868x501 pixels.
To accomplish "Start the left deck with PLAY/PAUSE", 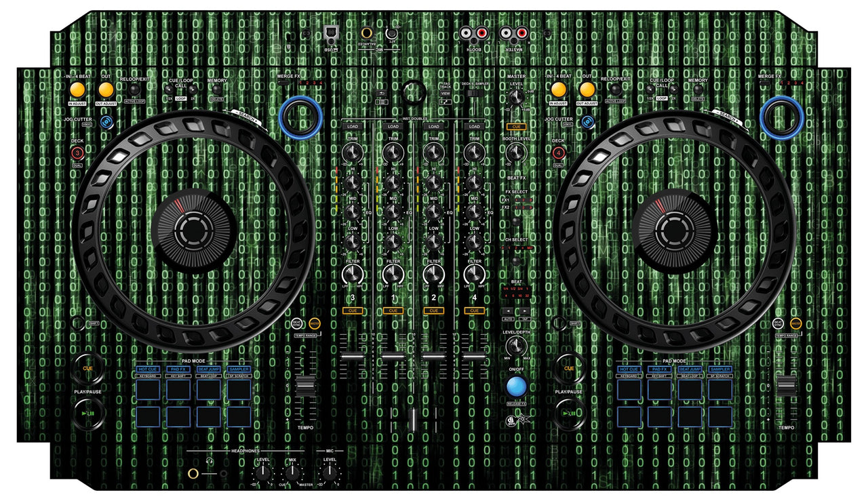I will (x=88, y=412).
